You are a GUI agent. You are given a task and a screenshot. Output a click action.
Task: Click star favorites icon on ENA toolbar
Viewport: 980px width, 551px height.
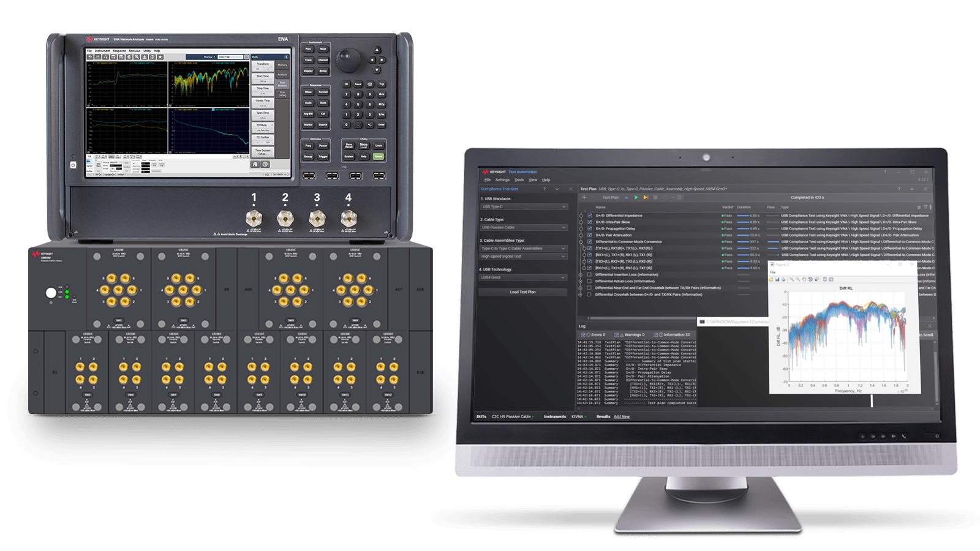[x=160, y=57]
